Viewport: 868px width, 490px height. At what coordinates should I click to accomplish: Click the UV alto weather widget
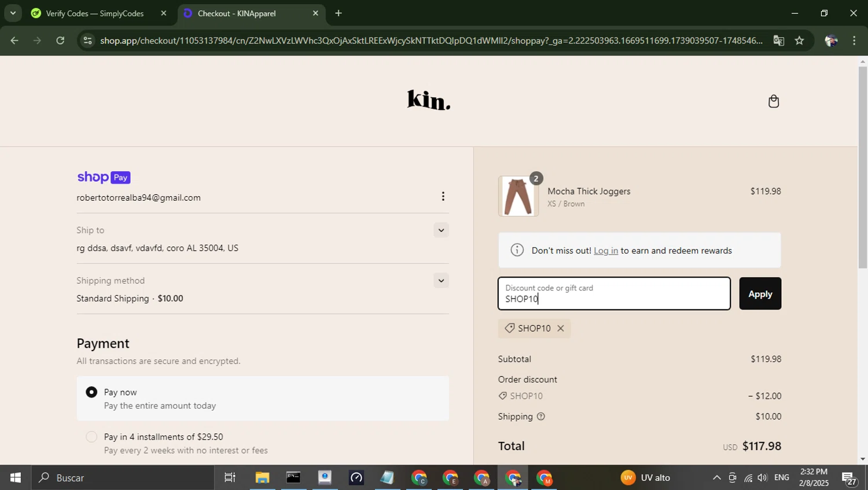click(646, 478)
